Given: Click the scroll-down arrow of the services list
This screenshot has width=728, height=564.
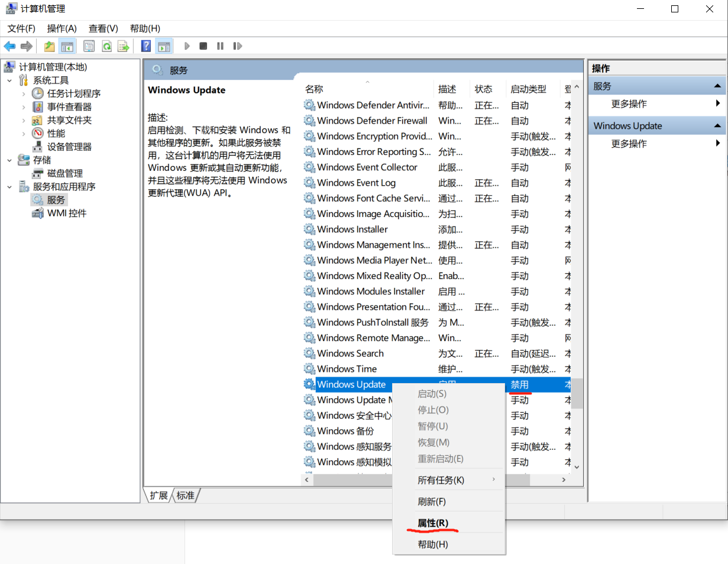Looking at the screenshot, I should pyautogui.click(x=577, y=467).
